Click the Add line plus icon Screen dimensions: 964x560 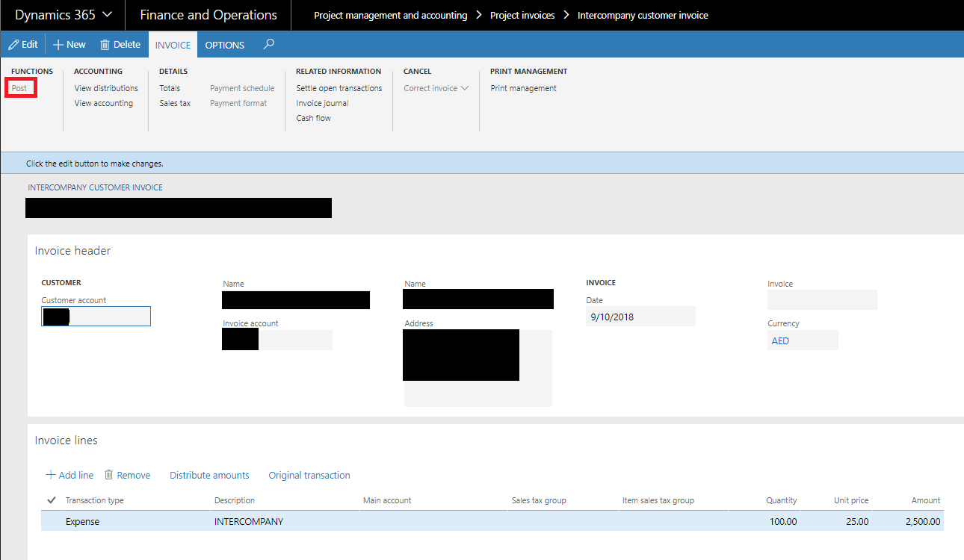tap(51, 475)
